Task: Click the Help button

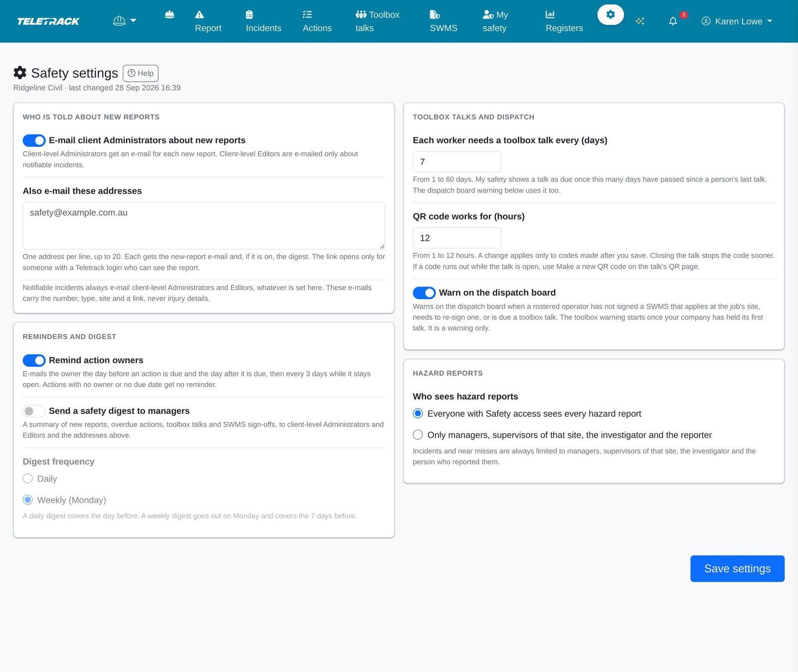Action: coord(141,73)
